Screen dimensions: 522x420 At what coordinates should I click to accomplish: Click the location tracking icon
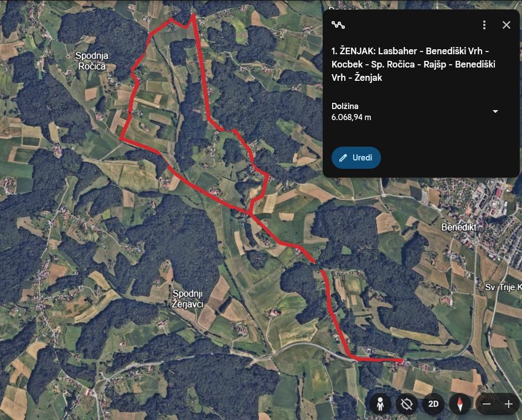point(406,404)
